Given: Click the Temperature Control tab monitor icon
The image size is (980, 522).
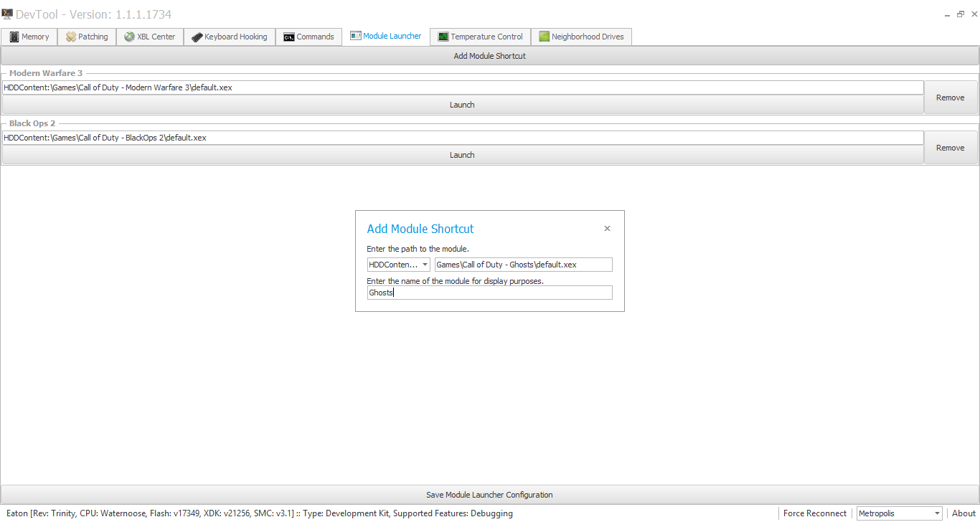Looking at the screenshot, I should pyautogui.click(x=443, y=37).
